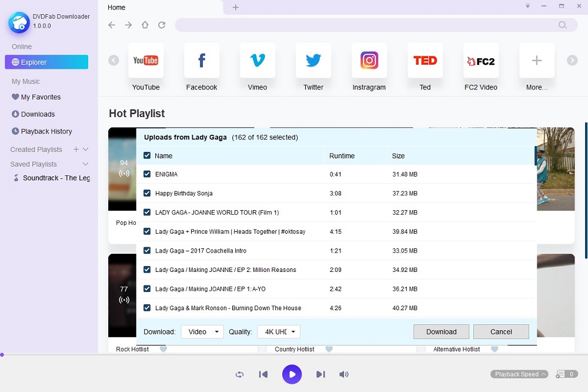Click the volume speaker icon

point(344,374)
